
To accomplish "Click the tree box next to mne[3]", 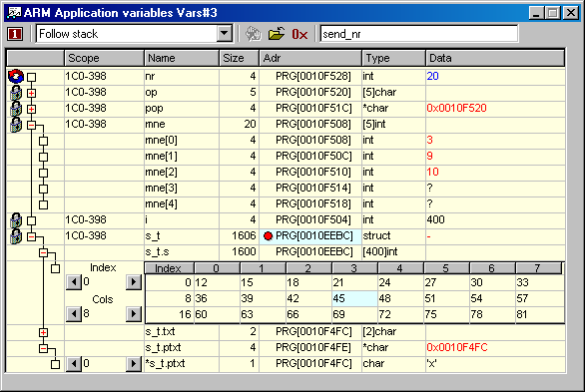I will [x=43, y=189].
